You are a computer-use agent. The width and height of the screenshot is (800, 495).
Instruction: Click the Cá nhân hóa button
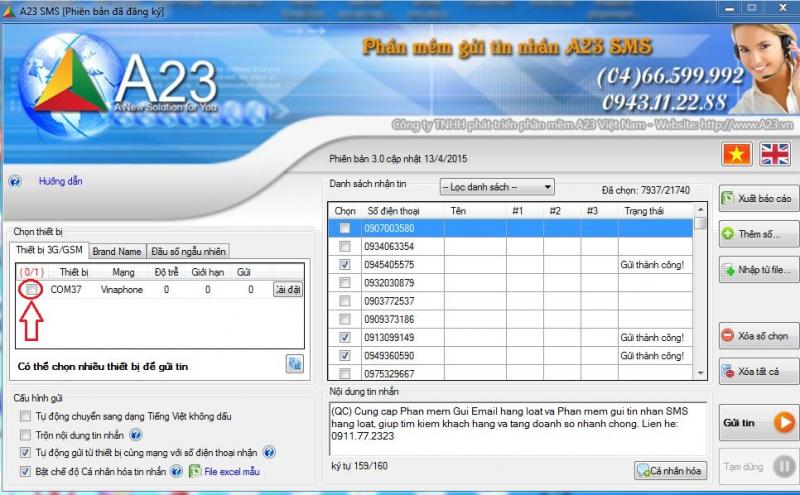(669, 470)
